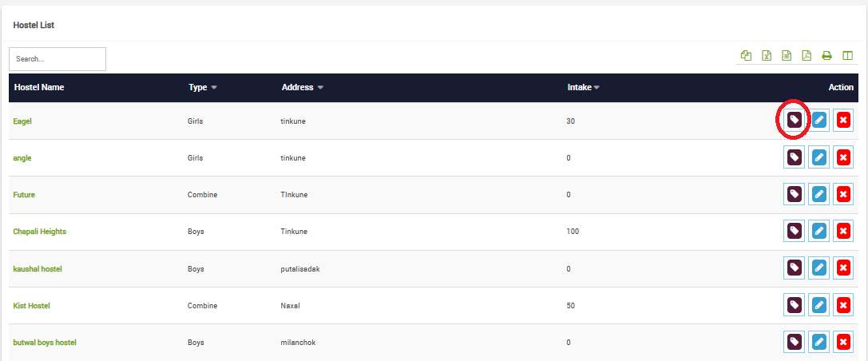Edit the angle hostel entry

pos(818,157)
